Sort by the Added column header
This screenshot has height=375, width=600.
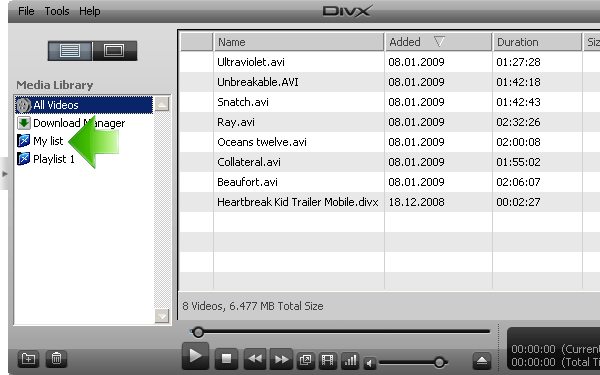click(x=439, y=42)
